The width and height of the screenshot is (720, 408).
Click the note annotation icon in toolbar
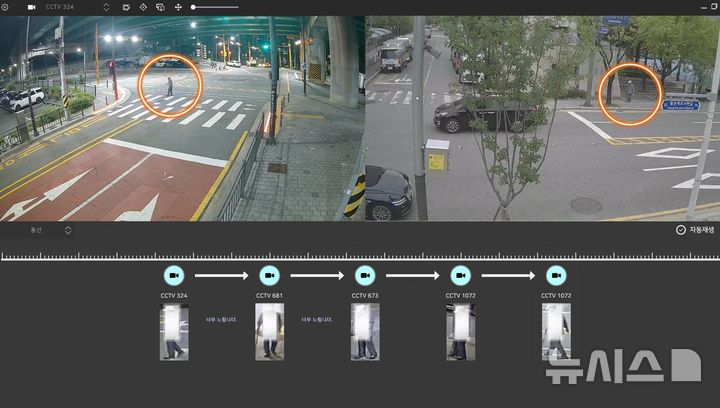pyautogui.click(x=126, y=7)
